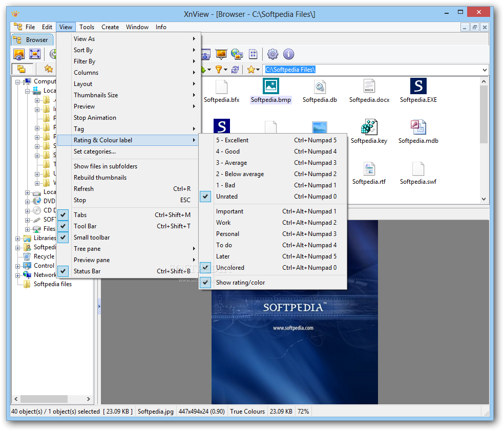Open the Window menu
This screenshot has height=431, width=504.
click(x=137, y=27)
